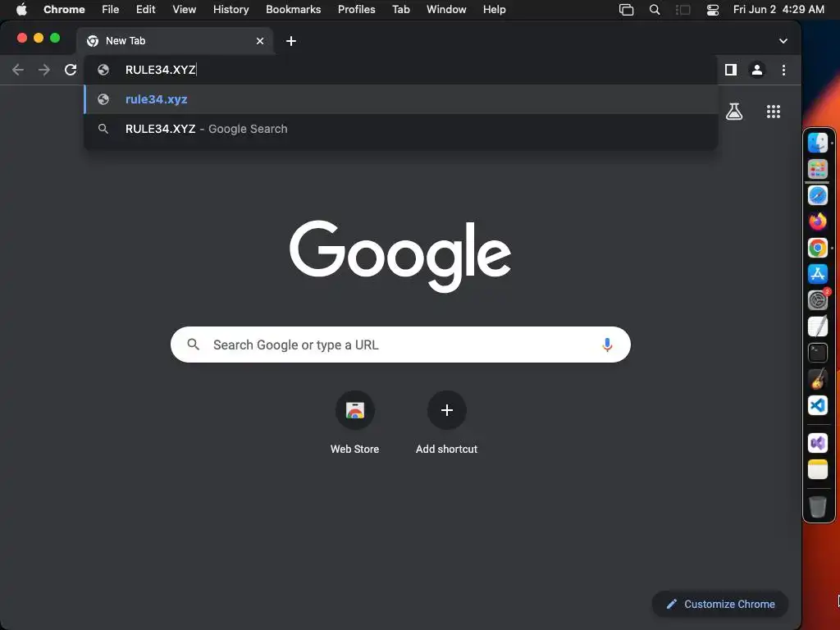Open Spotlight search in the menu bar
This screenshot has height=630, width=840.
click(x=654, y=10)
